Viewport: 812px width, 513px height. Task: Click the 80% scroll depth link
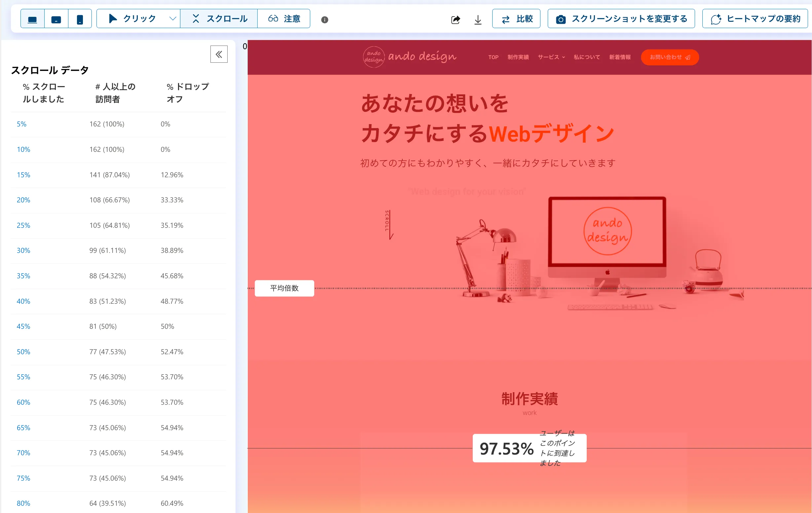pos(23,503)
